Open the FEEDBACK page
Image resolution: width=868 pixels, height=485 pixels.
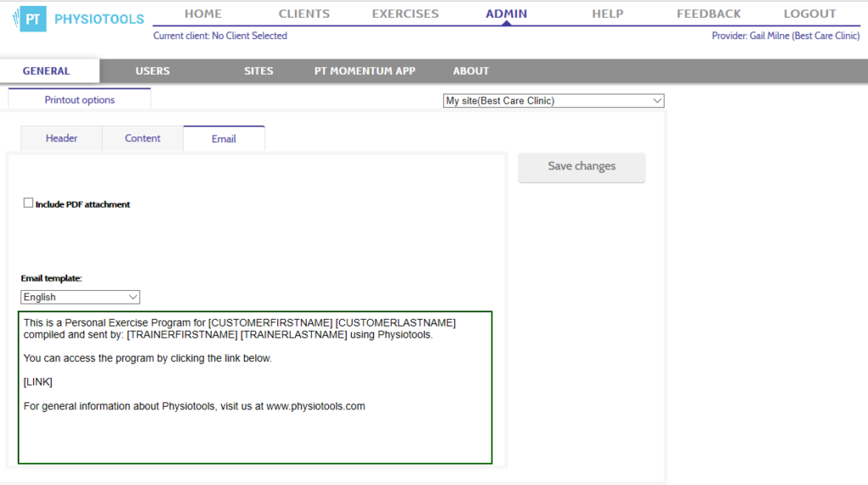(x=709, y=14)
